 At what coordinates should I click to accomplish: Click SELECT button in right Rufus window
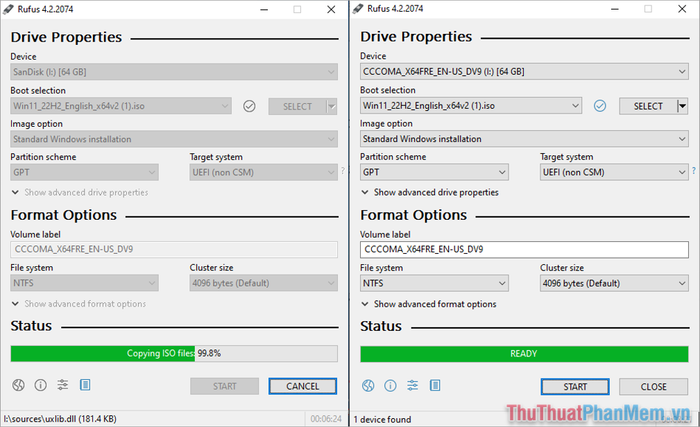pyautogui.click(x=648, y=106)
